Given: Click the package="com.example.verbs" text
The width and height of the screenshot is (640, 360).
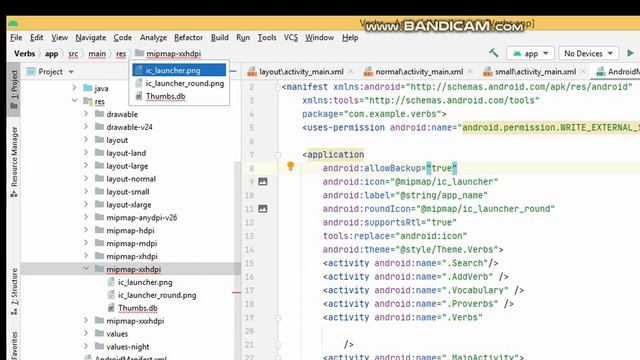Looking at the screenshot, I should point(374,114).
